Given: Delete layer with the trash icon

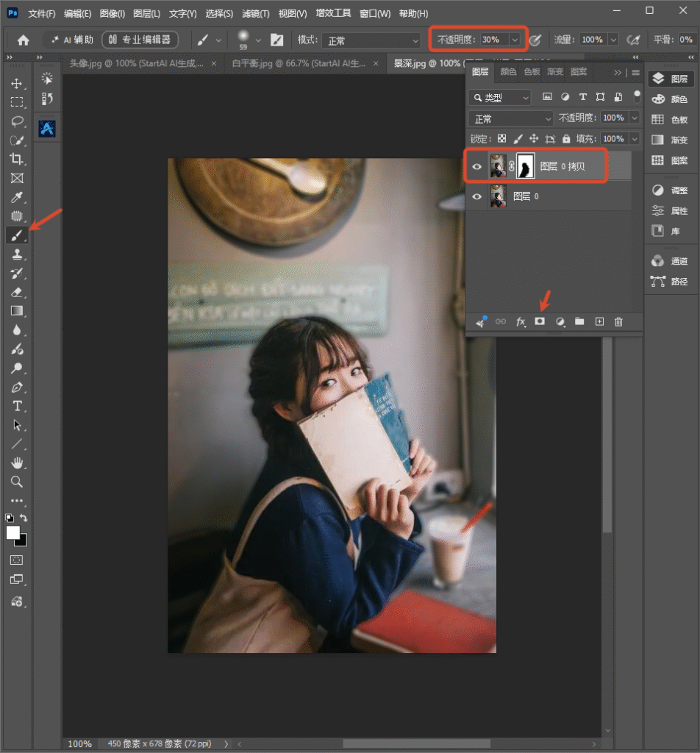Looking at the screenshot, I should click(618, 321).
